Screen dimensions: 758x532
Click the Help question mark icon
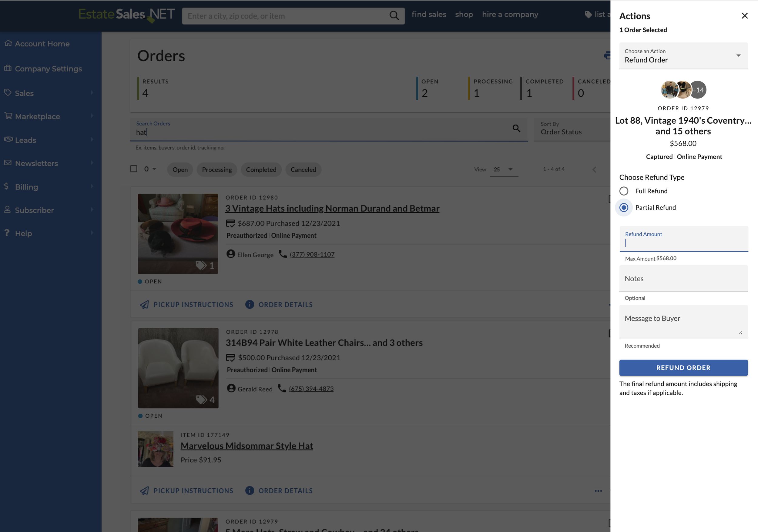pos(7,233)
